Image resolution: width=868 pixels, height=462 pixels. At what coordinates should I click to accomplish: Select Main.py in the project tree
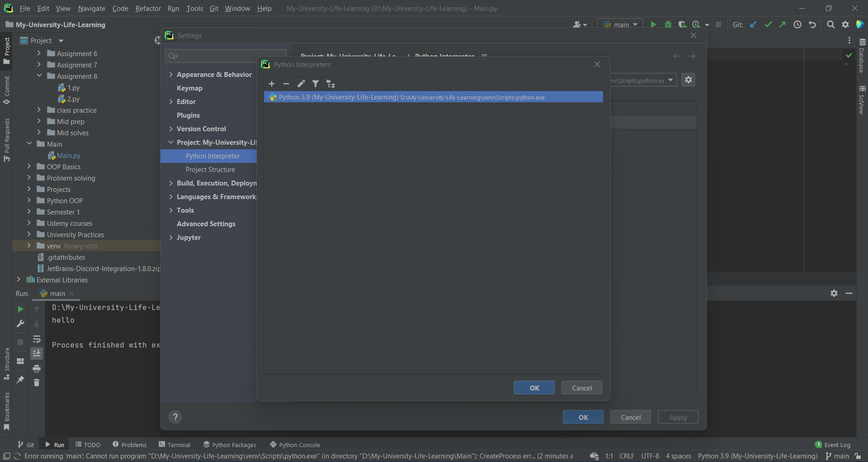[64, 155]
